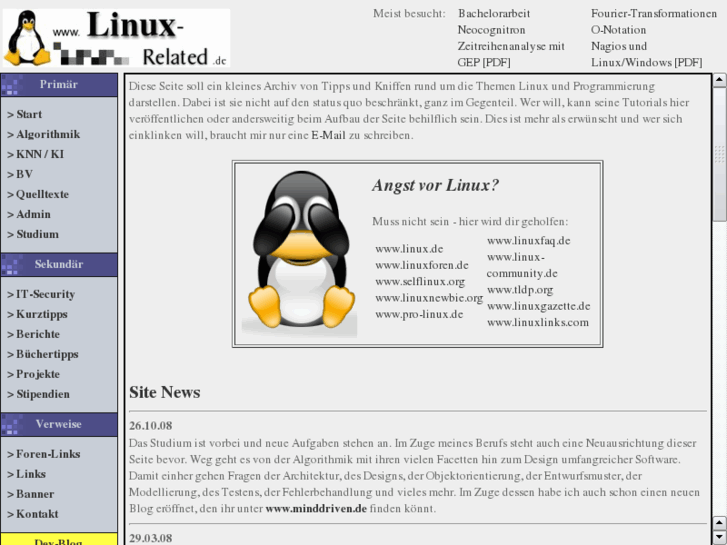Visit www.linuxlinks.com link
Image resolution: width=727 pixels, height=545 pixels.
[x=538, y=322]
